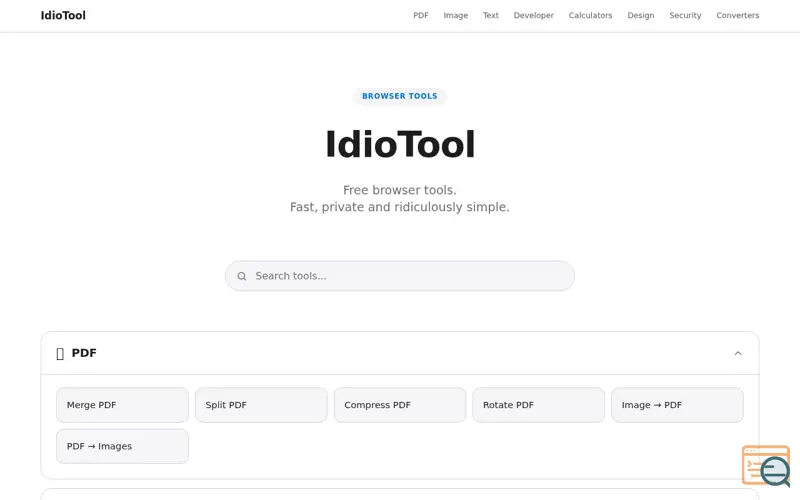Click the PDF section document icon
This screenshot has height=500, width=800.
(60, 354)
